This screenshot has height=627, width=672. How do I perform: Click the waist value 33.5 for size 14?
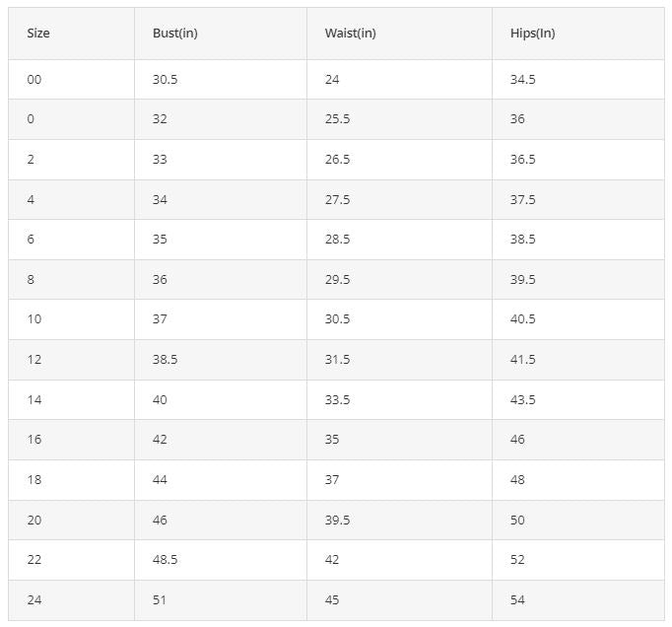point(337,399)
